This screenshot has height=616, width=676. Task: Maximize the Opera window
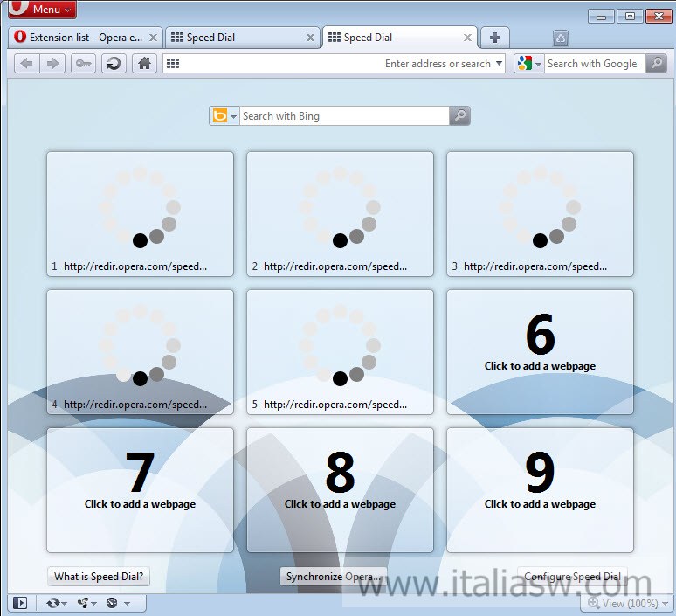(630, 17)
